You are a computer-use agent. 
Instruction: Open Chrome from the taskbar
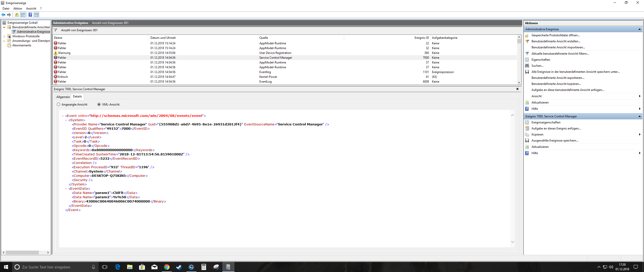click(167, 267)
